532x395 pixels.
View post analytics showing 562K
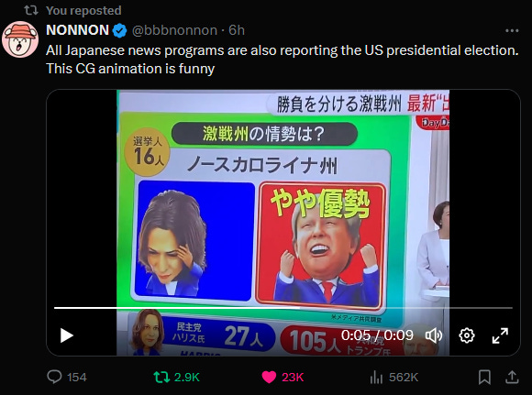(393, 377)
